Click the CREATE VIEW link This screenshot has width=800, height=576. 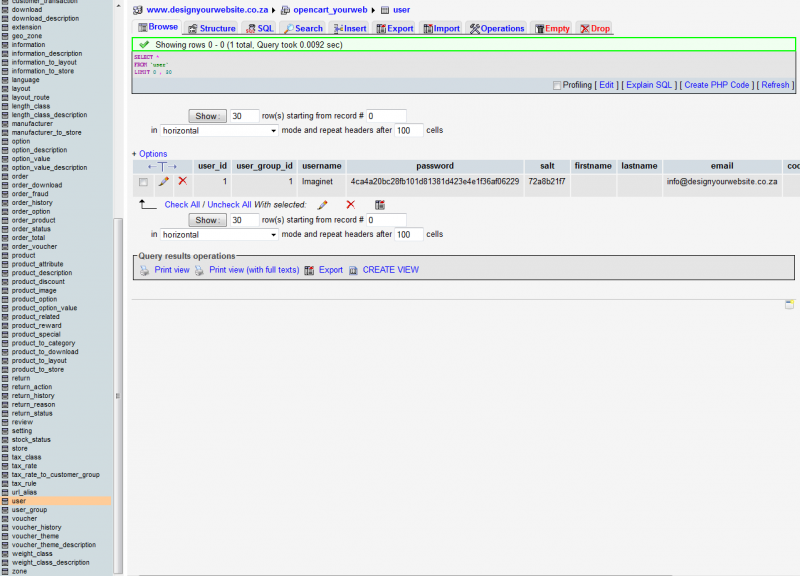pyautogui.click(x=390, y=270)
